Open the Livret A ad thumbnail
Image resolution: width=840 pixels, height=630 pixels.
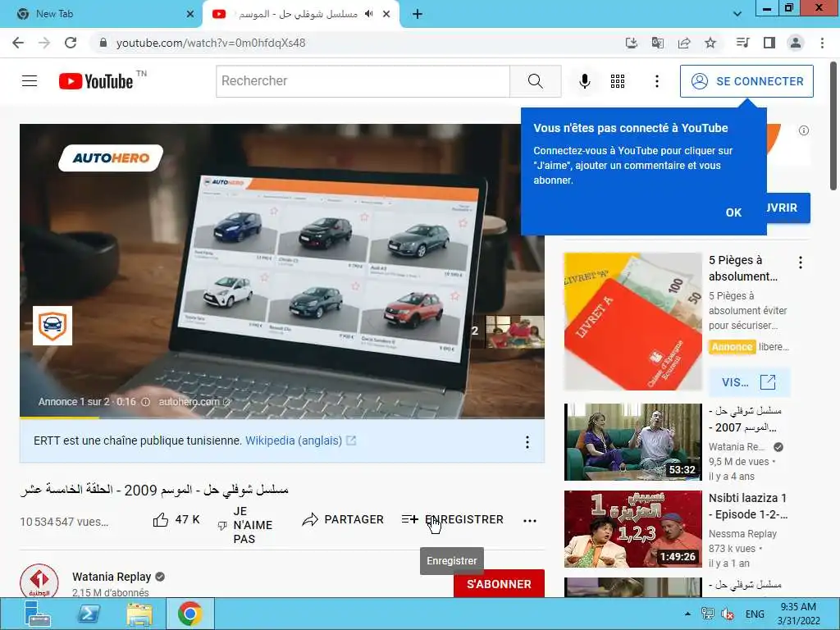(632, 322)
